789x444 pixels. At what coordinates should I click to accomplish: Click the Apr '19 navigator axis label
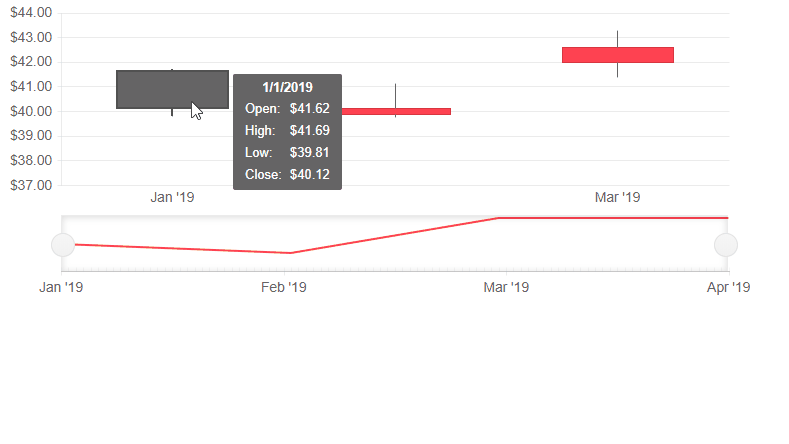coord(728,287)
